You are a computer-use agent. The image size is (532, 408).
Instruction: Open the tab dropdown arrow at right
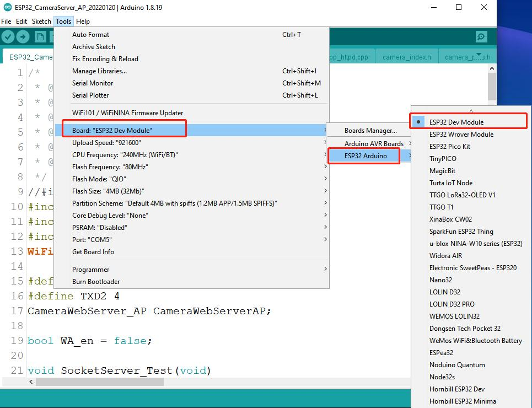tap(479, 55)
